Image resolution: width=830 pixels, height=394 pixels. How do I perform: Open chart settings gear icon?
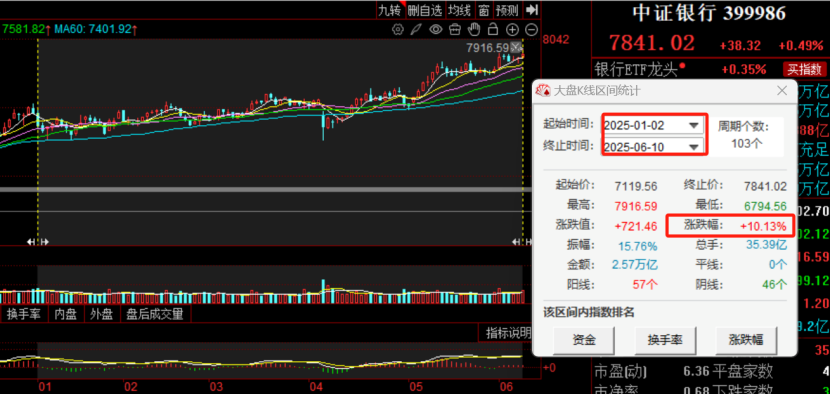(x=398, y=30)
